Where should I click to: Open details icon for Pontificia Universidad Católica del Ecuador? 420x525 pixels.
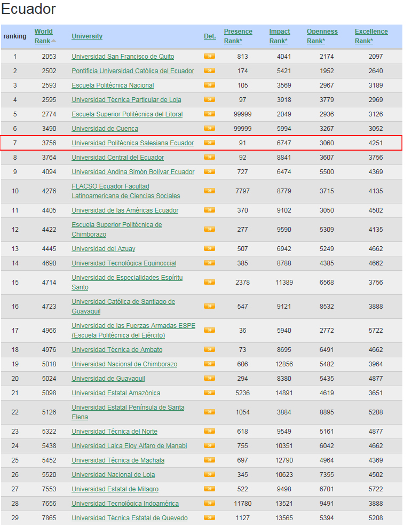210,70
